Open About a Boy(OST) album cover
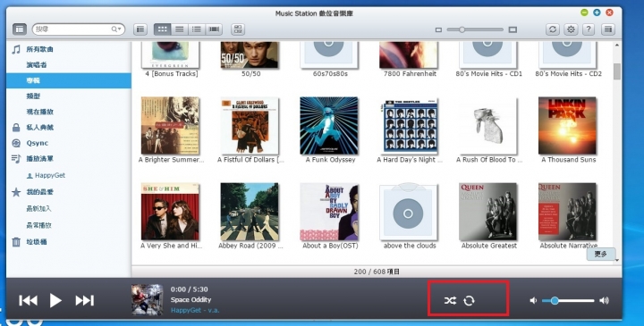Viewport: 644px width, 326px height. [x=328, y=212]
